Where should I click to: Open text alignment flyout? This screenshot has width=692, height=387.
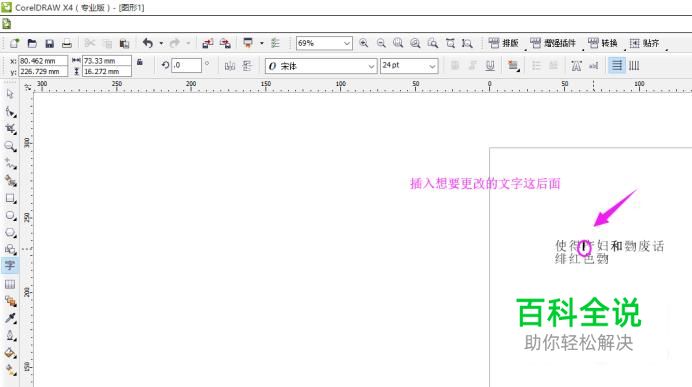coord(513,66)
